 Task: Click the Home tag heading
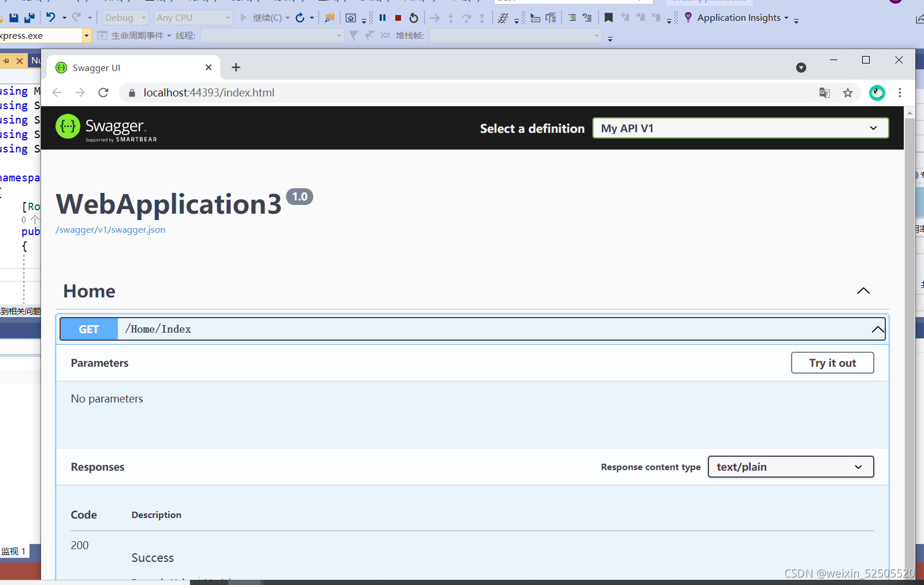click(90, 291)
